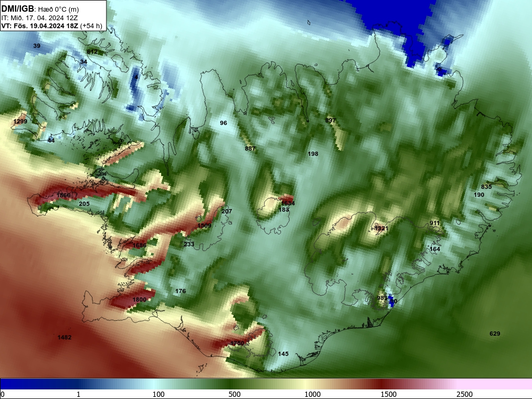Click the map value 612
This screenshot has width=532, height=399.
[92, 52]
